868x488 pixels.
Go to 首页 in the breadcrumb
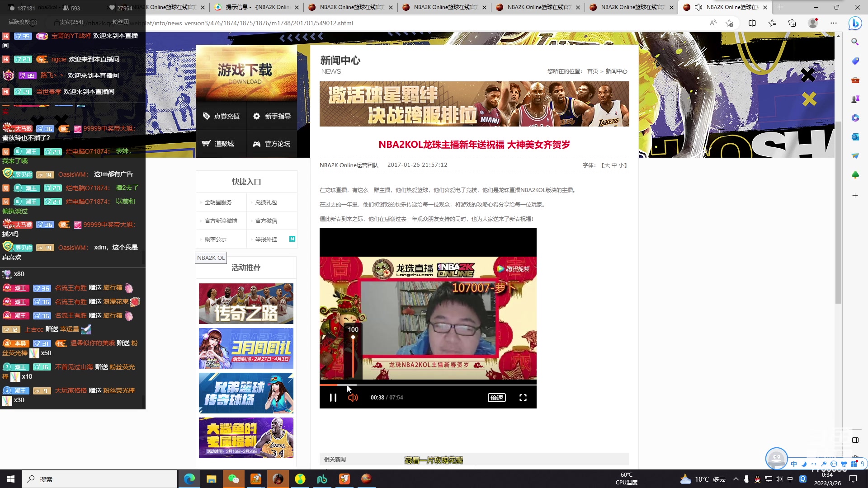pyautogui.click(x=592, y=71)
